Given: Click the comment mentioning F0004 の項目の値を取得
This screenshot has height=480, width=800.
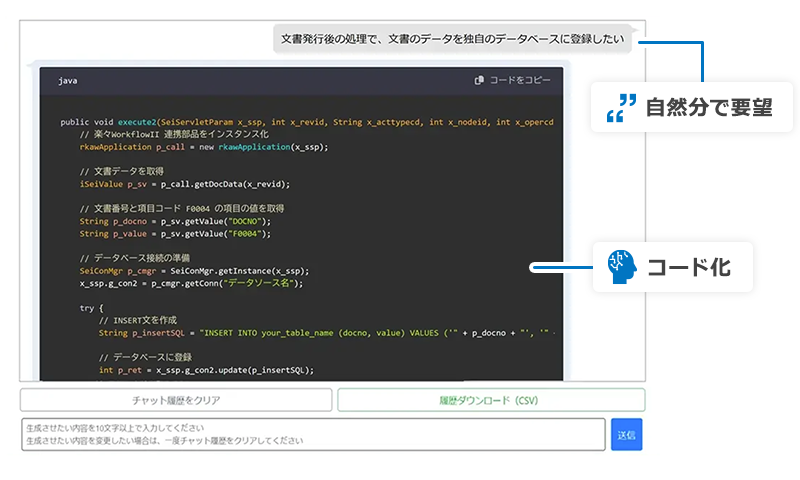Looking at the screenshot, I should pyautogui.click(x=182, y=209).
